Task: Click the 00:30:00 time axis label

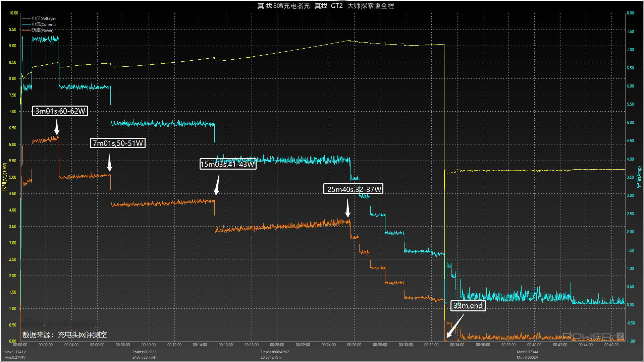Action: tap(406, 345)
